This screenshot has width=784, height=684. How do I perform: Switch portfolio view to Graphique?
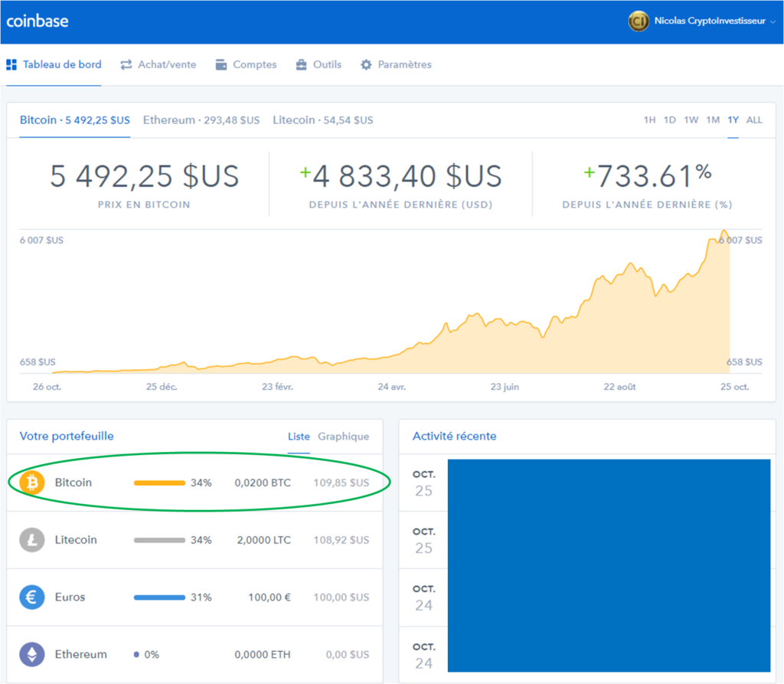(x=344, y=437)
